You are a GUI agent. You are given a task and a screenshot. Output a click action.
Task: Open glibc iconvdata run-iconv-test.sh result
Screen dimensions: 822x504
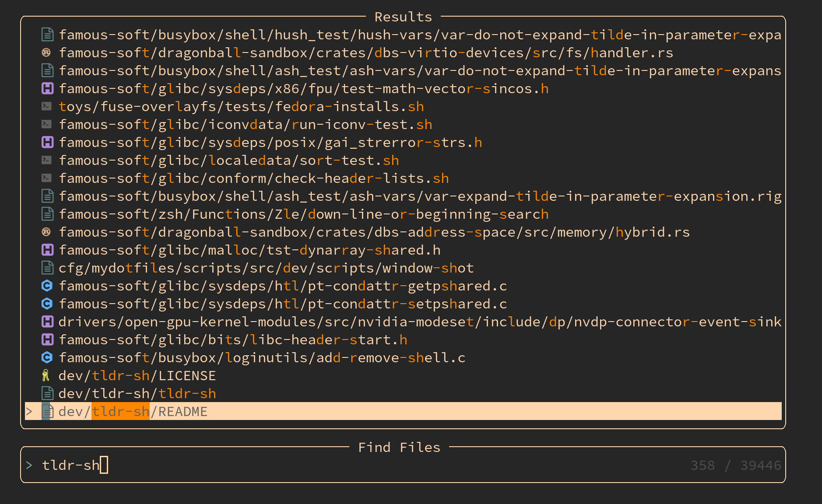(403, 124)
